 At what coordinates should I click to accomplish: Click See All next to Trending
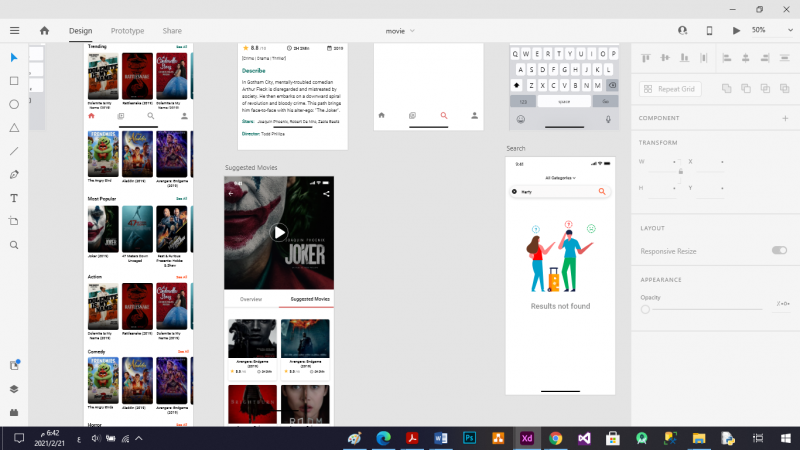point(182,47)
